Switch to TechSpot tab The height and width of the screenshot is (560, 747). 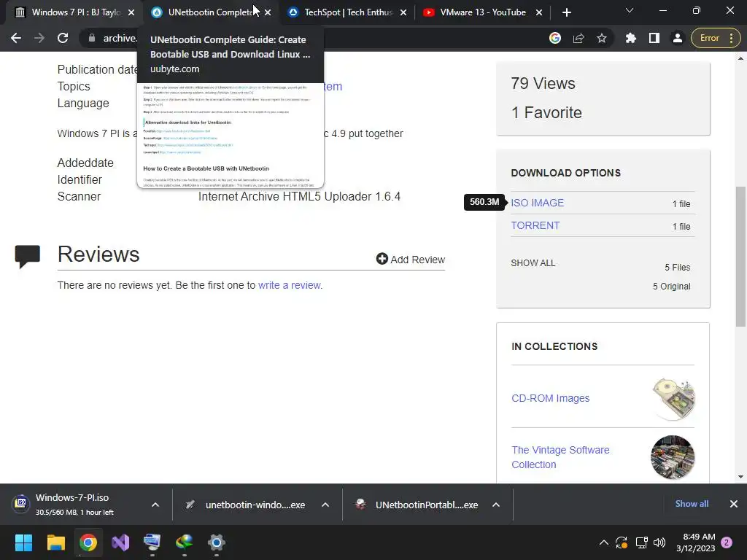[345, 12]
